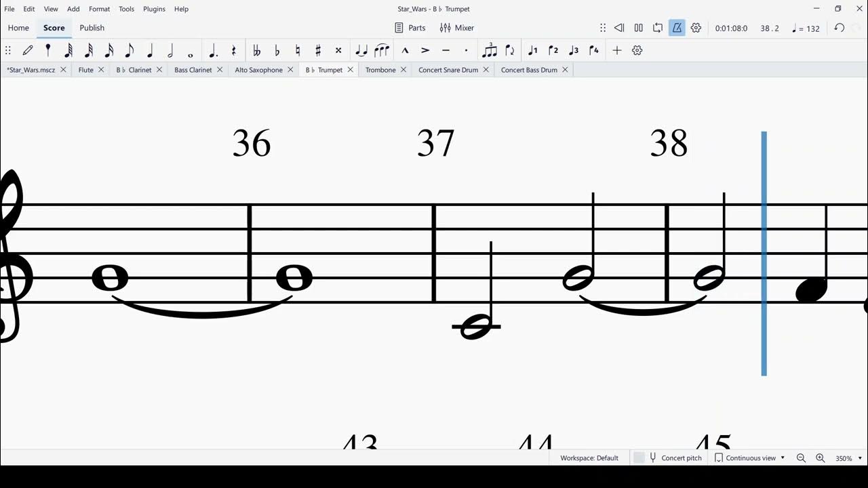Screen dimensions: 868x488
Task: Switch to the Publish section
Action: (x=92, y=28)
